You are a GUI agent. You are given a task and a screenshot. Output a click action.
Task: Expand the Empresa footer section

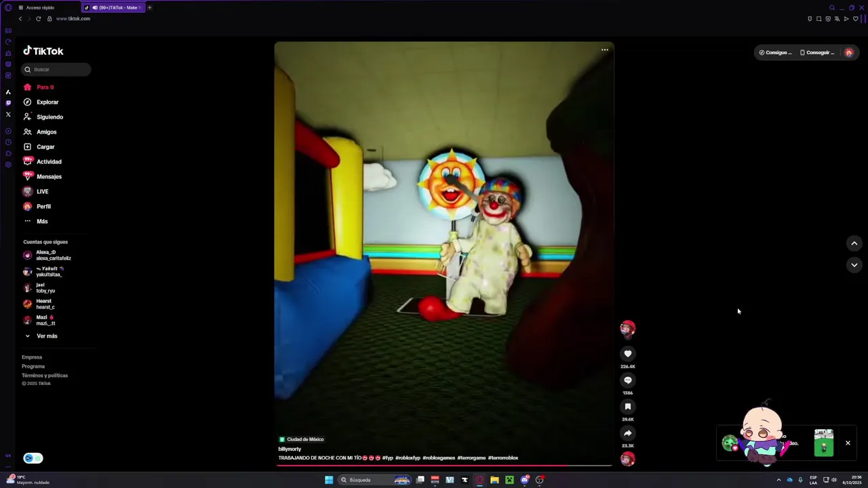pyautogui.click(x=32, y=357)
